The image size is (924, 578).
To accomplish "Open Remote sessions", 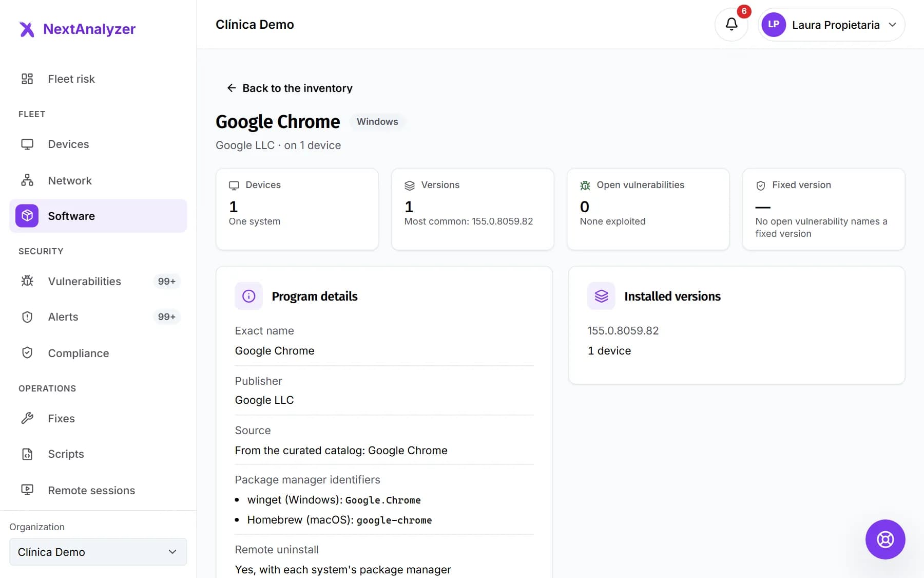I will [x=98, y=490].
